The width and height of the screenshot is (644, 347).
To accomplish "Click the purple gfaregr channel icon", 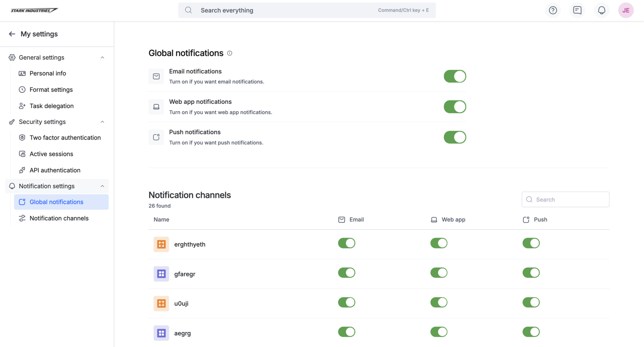I will point(161,274).
